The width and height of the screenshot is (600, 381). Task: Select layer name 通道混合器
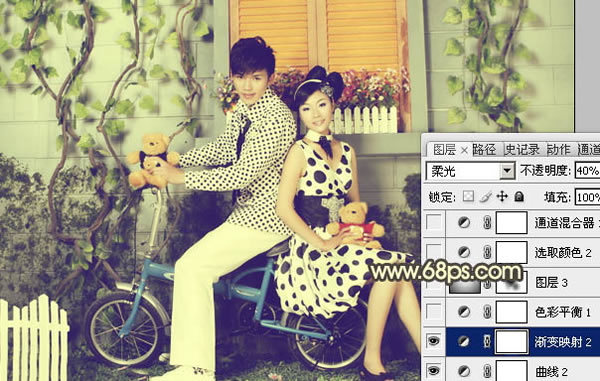(x=564, y=223)
